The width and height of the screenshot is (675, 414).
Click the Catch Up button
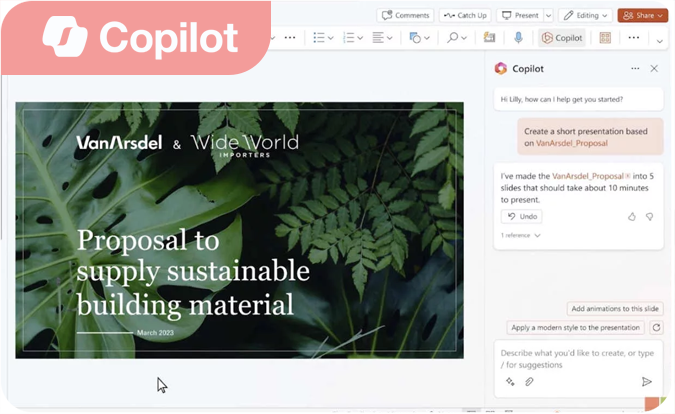pyautogui.click(x=465, y=15)
